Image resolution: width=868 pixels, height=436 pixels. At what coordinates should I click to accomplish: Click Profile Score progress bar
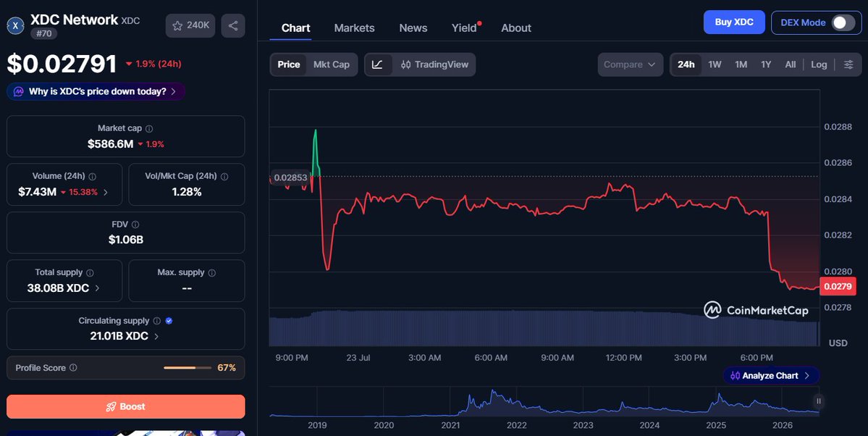point(187,368)
